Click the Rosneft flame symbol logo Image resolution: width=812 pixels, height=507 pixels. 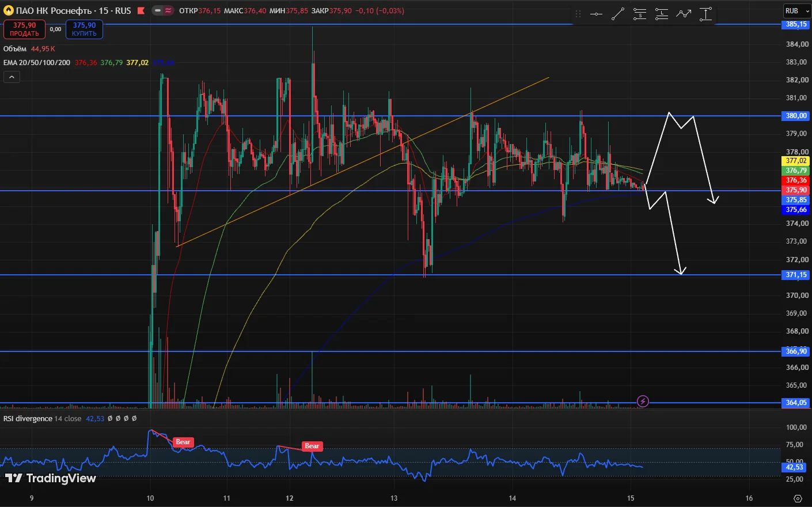(x=9, y=10)
